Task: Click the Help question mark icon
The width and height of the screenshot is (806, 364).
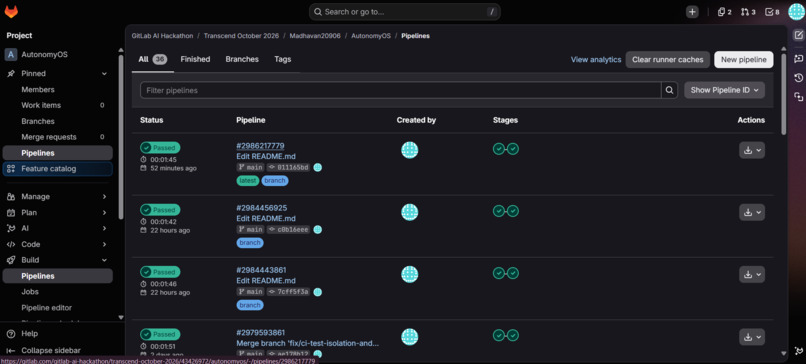Action: [x=11, y=334]
